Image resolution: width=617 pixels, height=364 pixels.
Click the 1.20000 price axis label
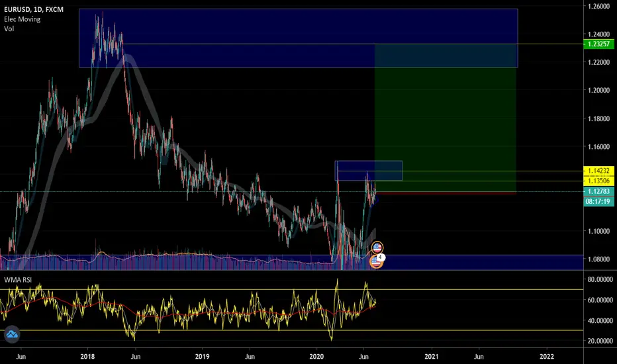click(x=598, y=90)
